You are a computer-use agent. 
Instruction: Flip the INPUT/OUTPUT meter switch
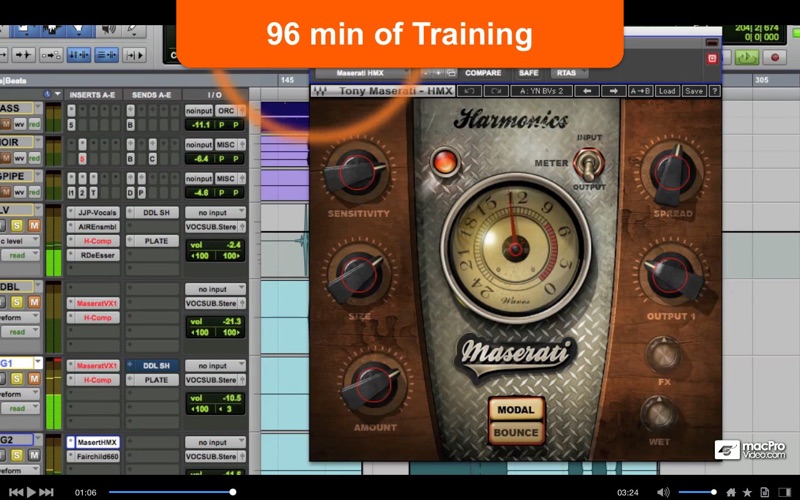coord(589,163)
